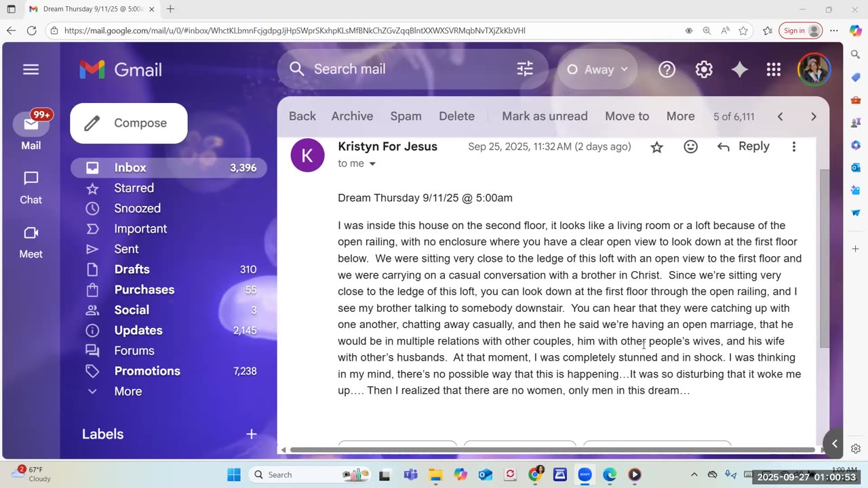This screenshot has width=868, height=488.
Task: Open the Chat section
Action: point(31,188)
